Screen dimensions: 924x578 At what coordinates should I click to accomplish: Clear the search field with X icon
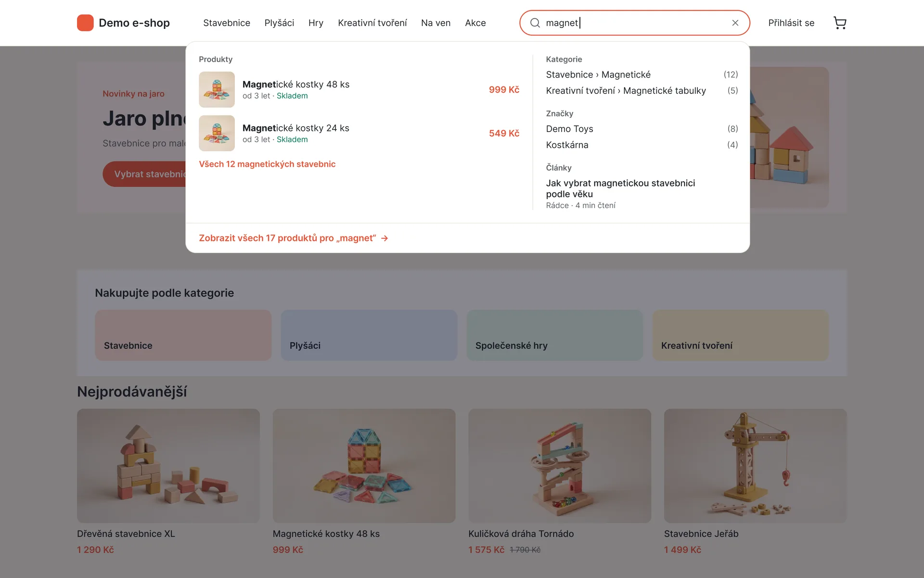coord(735,23)
